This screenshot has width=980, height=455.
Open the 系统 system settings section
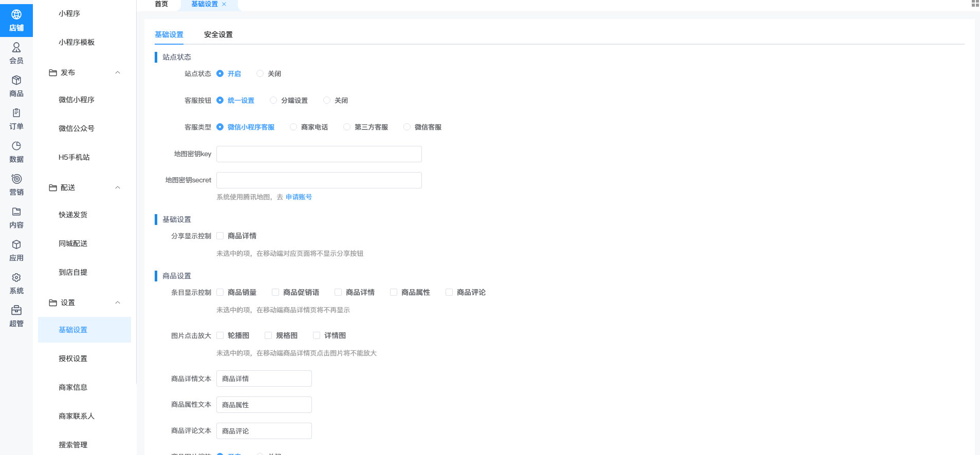click(16, 283)
